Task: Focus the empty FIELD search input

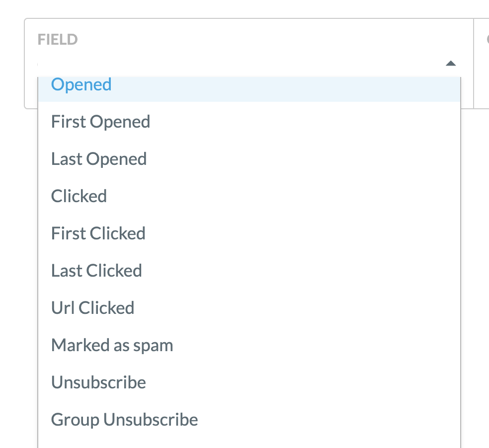Action: point(240,64)
